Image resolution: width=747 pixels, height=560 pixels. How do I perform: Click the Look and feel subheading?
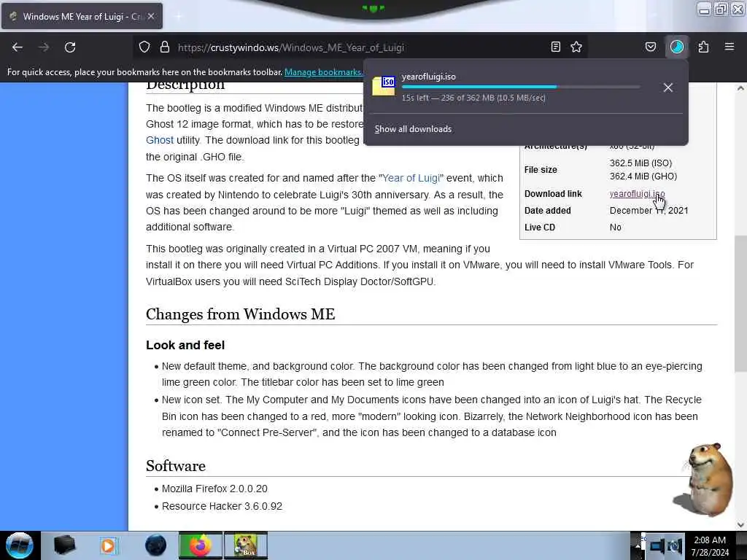click(x=185, y=345)
